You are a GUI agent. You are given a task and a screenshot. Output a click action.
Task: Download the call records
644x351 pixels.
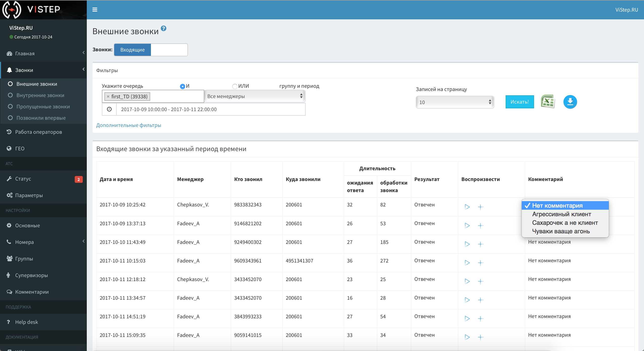570,102
